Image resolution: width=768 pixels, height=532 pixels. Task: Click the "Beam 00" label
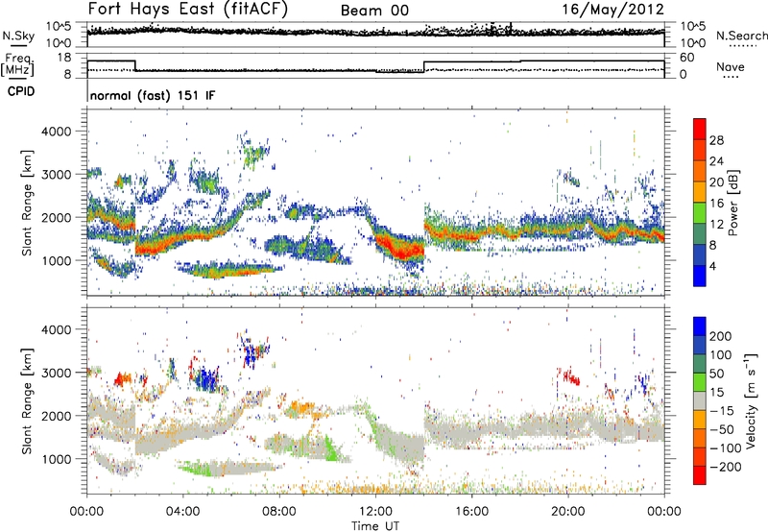pyautogui.click(x=374, y=11)
